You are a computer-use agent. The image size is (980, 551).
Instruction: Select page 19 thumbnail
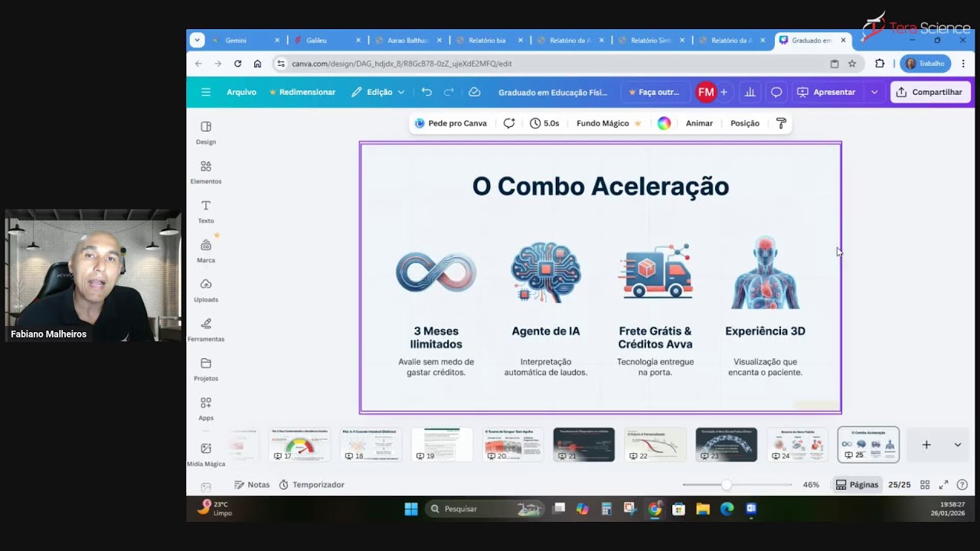[442, 445]
